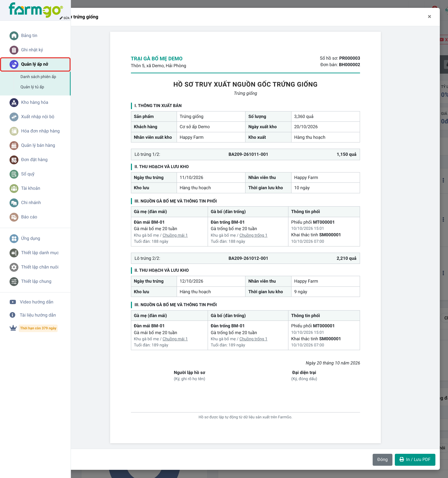The height and width of the screenshot is (478, 448).
Task: Click sales order number BH000002
Action: pos(349,65)
